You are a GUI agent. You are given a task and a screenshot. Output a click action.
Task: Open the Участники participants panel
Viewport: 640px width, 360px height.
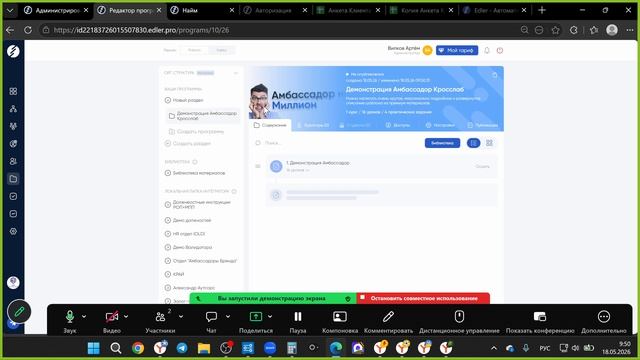(x=160, y=317)
